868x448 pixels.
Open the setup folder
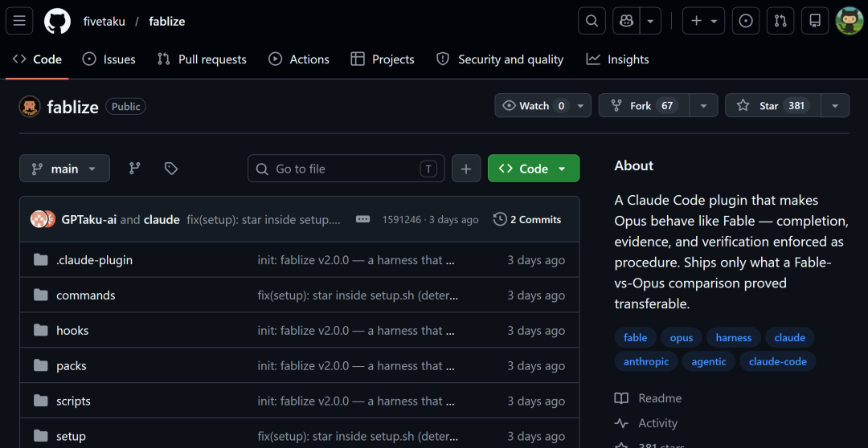[x=71, y=437]
